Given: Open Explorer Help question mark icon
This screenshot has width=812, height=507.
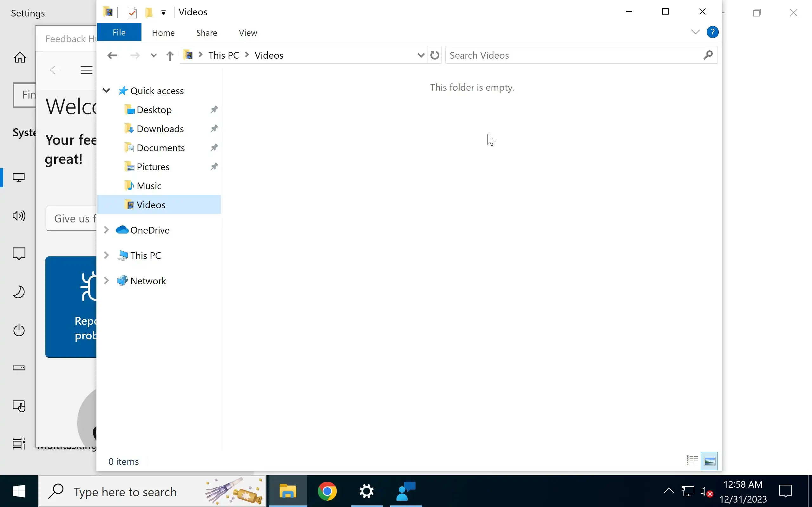Looking at the screenshot, I should click(712, 32).
